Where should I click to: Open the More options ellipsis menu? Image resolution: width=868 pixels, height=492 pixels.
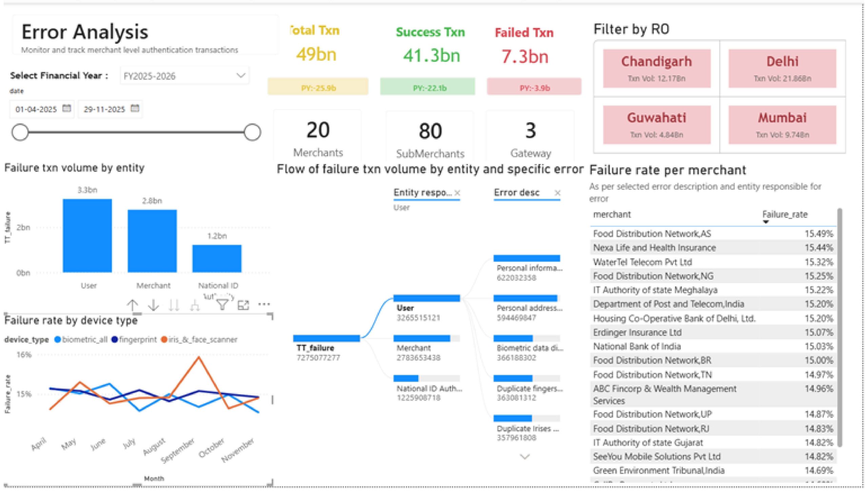pos(264,304)
